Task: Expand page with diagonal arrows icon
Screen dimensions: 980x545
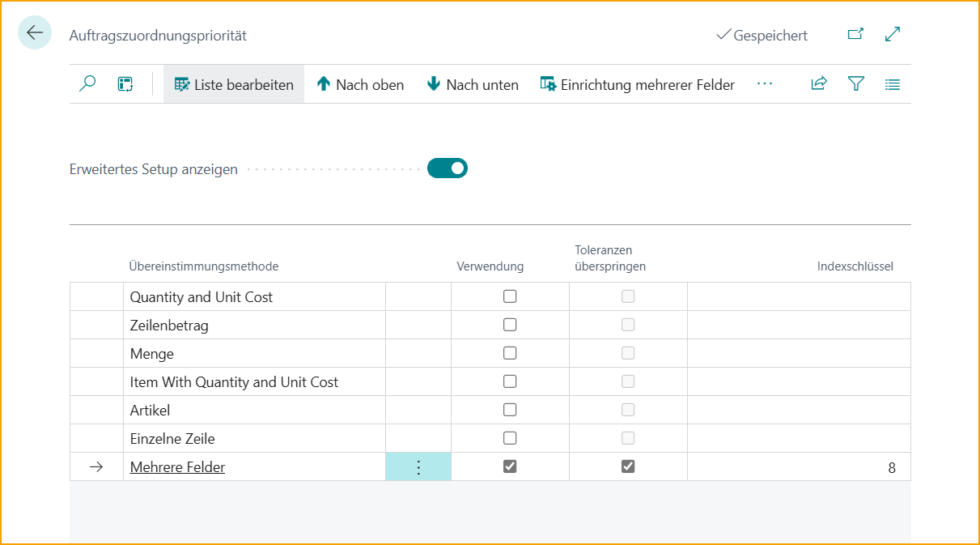Action: [x=893, y=34]
